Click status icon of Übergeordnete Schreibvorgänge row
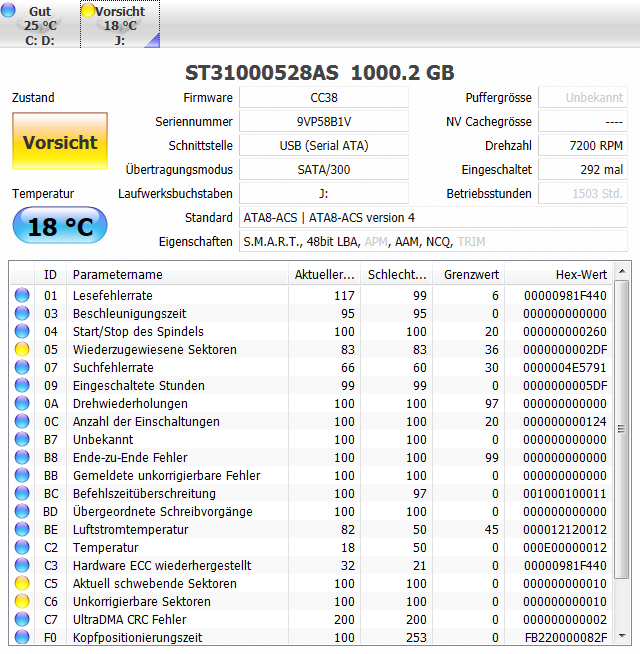The width and height of the screenshot is (640, 654). pyautogui.click(x=22, y=511)
